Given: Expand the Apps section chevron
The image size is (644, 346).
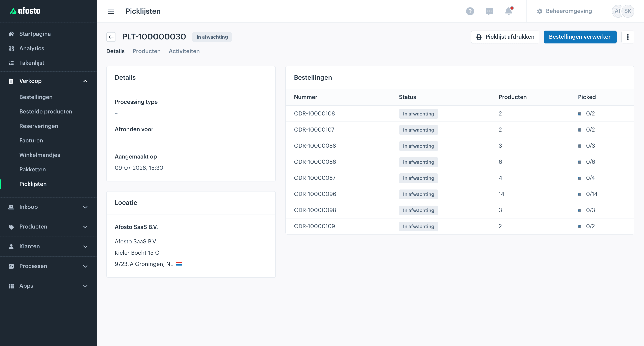Looking at the screenshot, I should [85, 286].
